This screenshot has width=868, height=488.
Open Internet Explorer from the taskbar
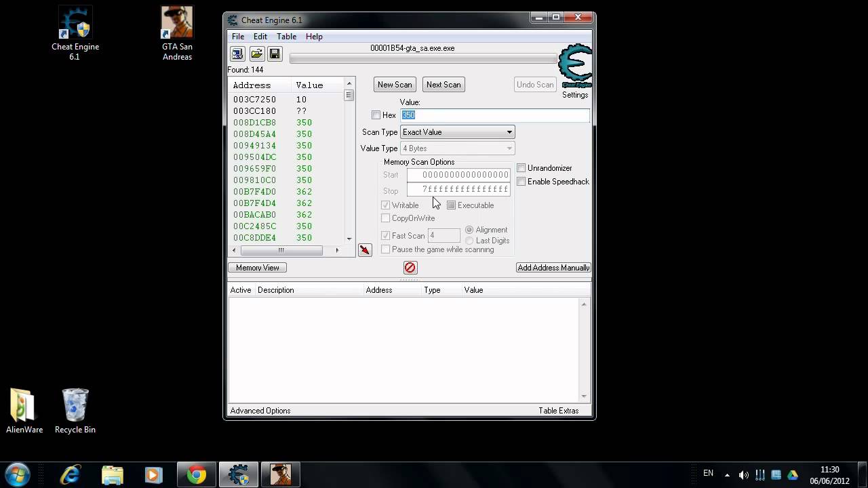pos(71,475)
